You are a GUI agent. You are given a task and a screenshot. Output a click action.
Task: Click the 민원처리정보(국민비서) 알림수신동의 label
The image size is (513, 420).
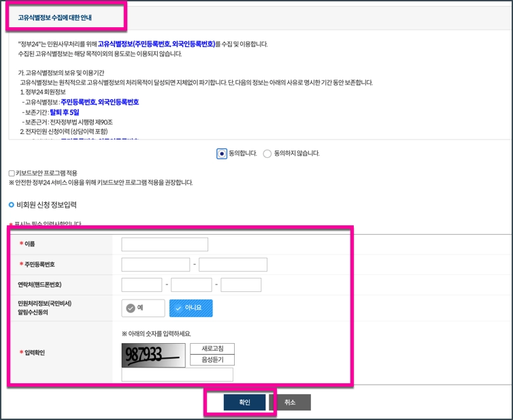tap(45, 308)
